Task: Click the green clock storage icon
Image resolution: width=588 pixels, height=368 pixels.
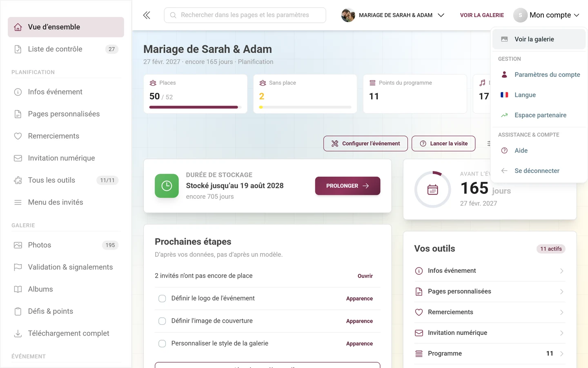Action: pyautogui.click(x=167, y=186)
